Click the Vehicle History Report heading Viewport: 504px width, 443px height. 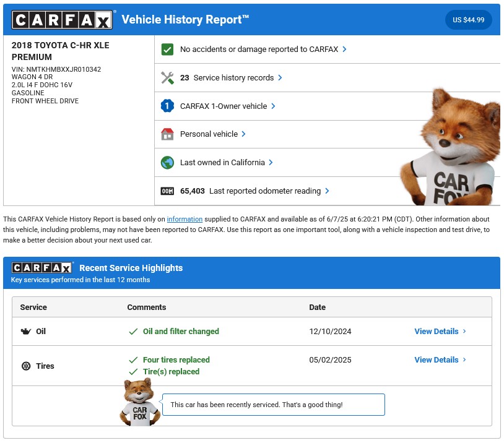[x=185, y=20]
